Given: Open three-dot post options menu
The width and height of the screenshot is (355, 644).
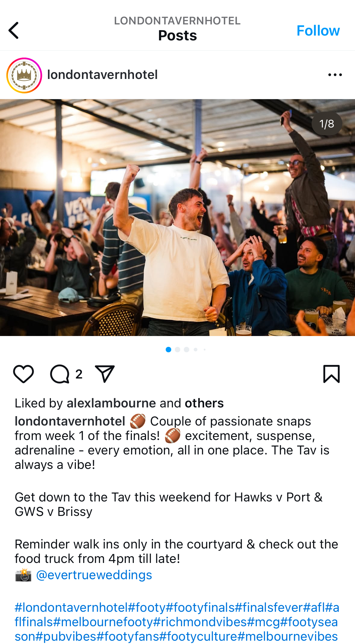Looking at the screenshot, I should (335, 75).
